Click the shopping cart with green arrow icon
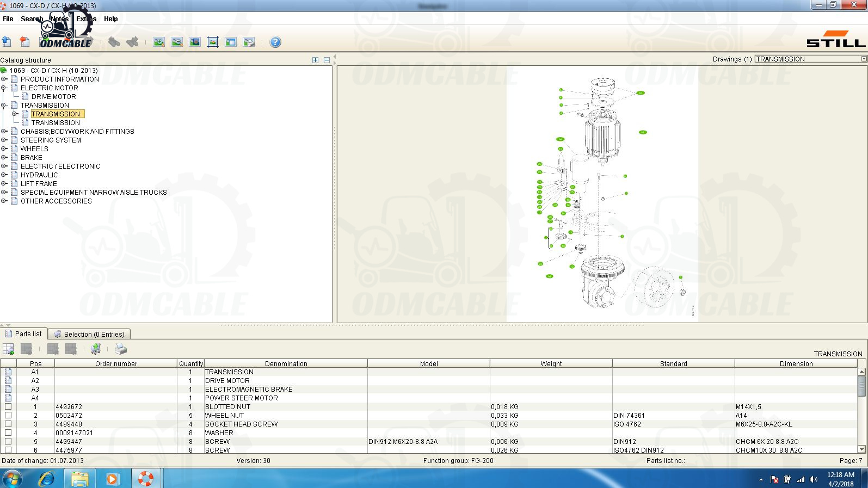 (96, 349)
